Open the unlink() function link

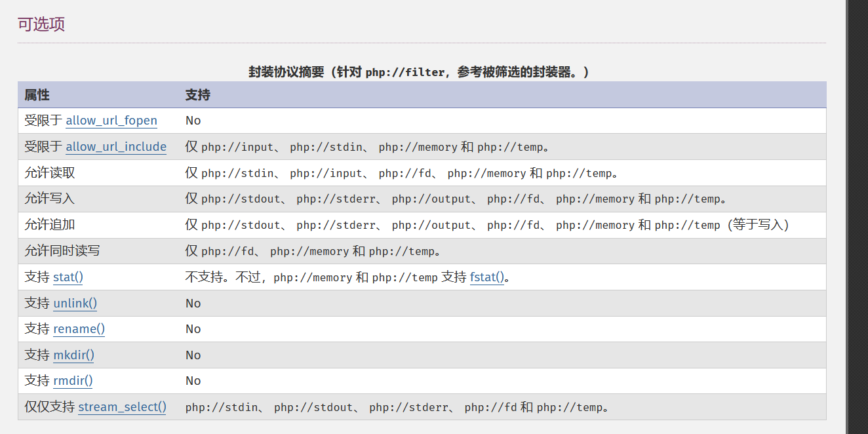[x=75, y=304]
